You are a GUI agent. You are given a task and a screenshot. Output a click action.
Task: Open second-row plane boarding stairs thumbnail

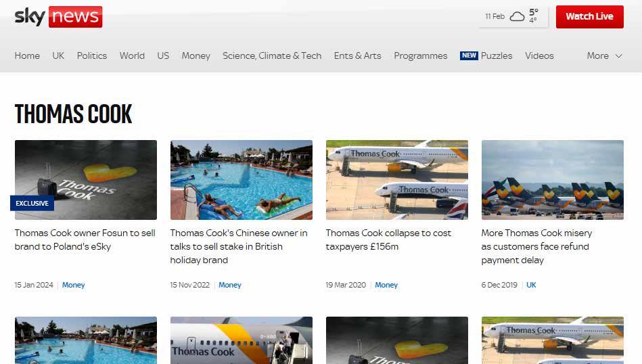(x=241, y=340)
